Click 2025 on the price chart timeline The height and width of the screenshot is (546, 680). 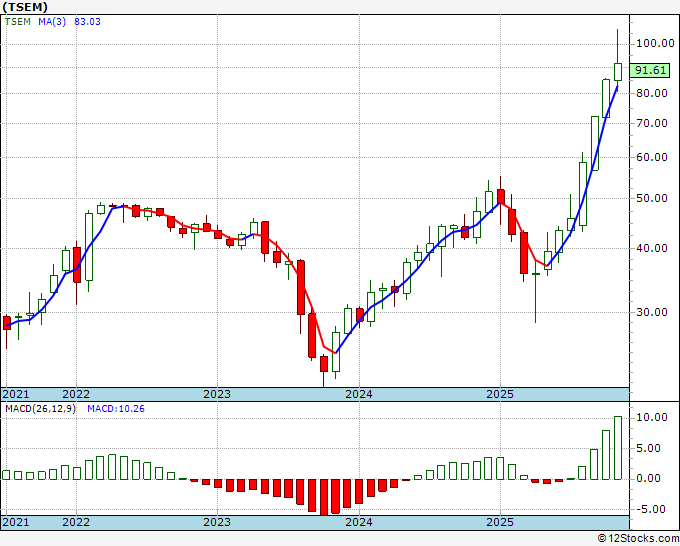point(500,394)
